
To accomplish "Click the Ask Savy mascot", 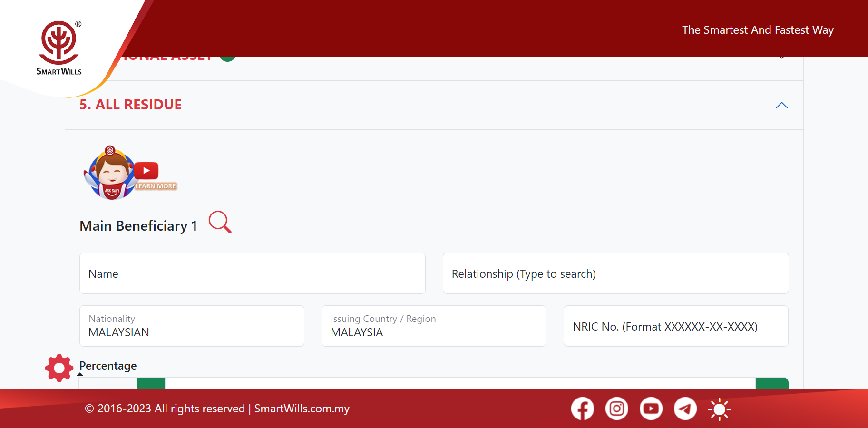I will click(110, 174).
